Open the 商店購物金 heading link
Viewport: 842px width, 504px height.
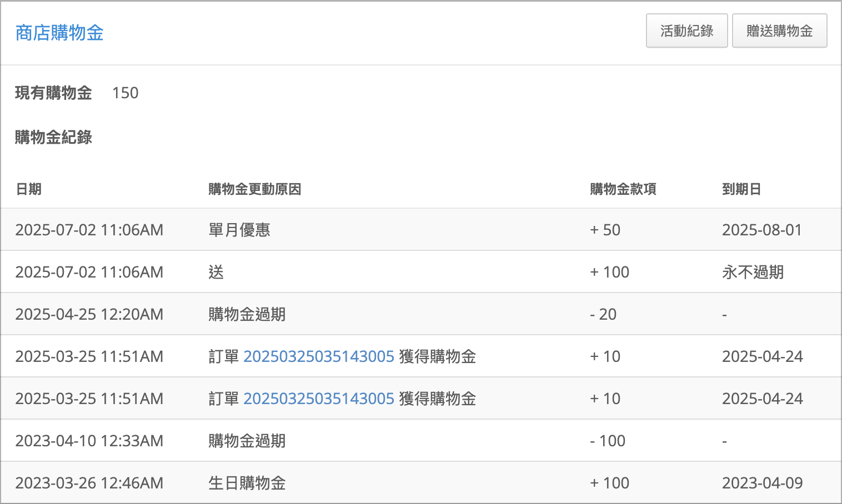pyautogui.click(x=59, y=33)
